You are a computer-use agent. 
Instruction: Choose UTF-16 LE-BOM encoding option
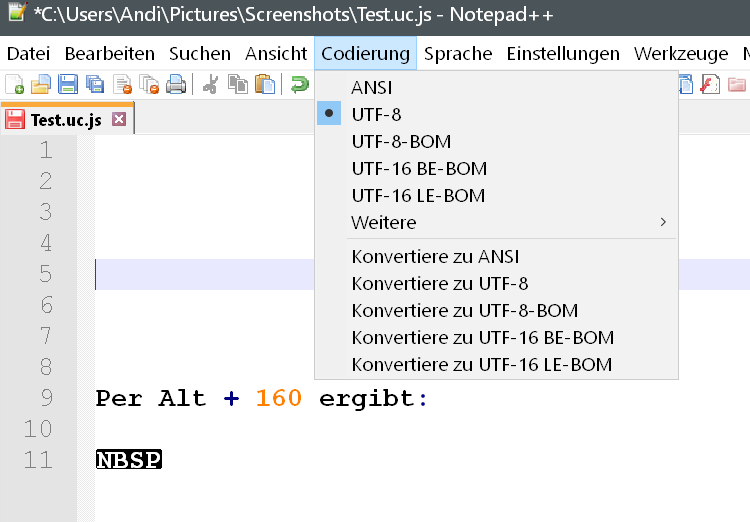pos(418,195)
